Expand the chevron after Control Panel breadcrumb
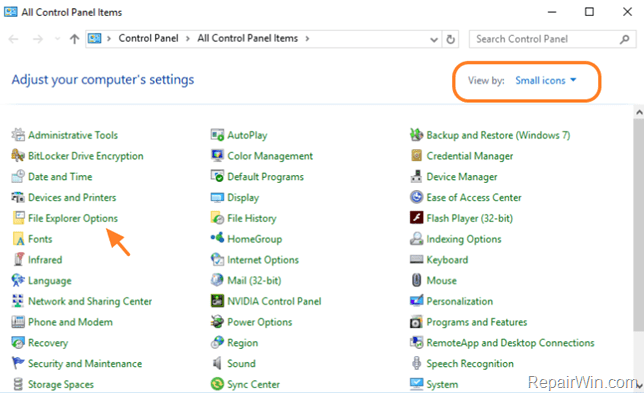The width and height of the screenshot is (644, 393). 188,39
